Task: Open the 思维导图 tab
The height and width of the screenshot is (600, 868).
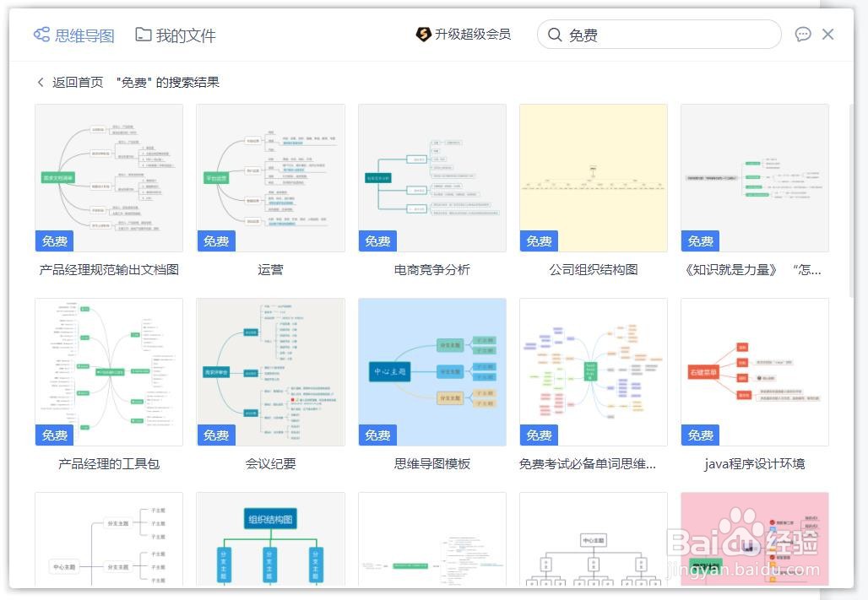Action: point(74,35)
